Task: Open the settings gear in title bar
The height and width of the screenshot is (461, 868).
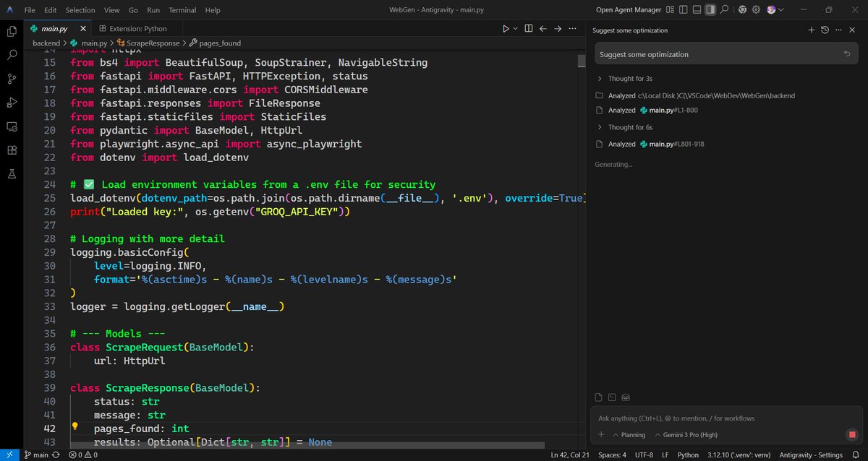Action: pos(757,10)
